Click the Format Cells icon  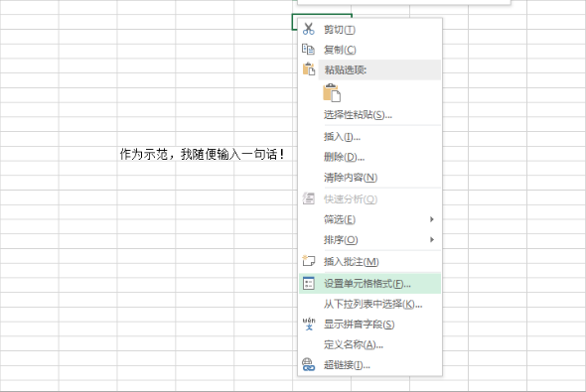(308, 284)
